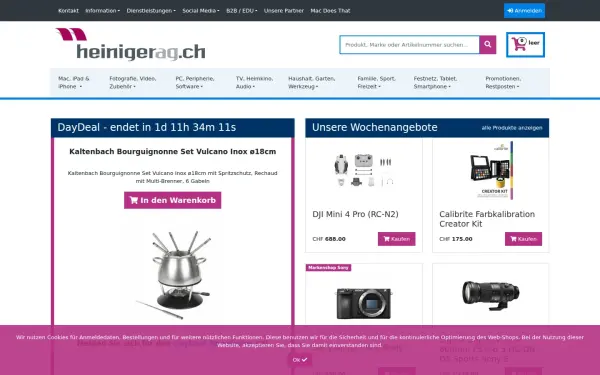
Task: Buy the DJI Mini 4 Pro via Kaufen
Action: pyautogui.click(x=396, y=239)
